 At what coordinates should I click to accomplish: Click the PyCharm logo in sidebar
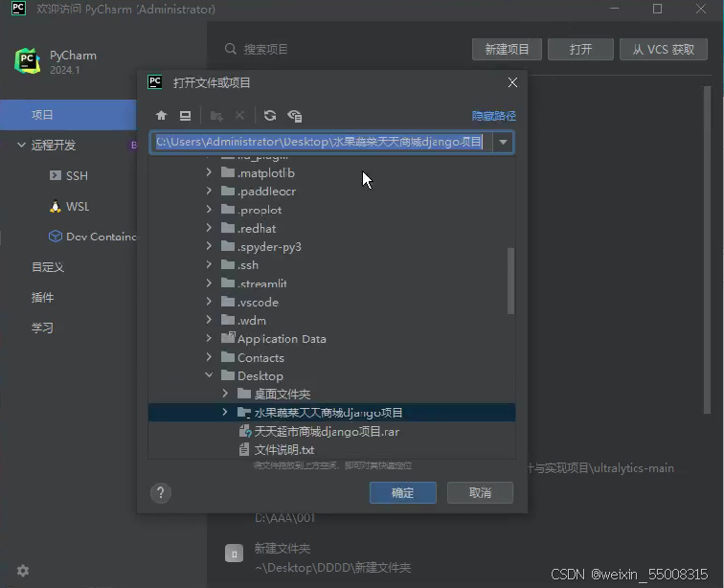pyautogui.click(x=27, y=61)
